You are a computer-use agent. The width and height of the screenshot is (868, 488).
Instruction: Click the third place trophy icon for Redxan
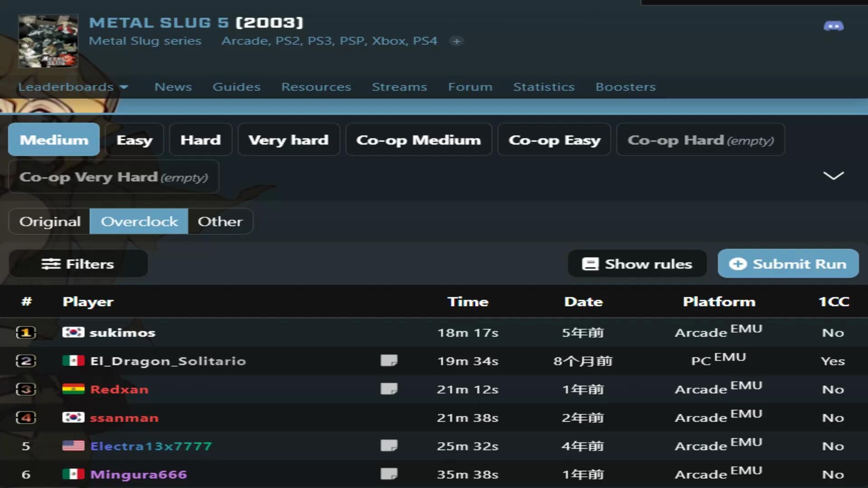tap(26, 389)
